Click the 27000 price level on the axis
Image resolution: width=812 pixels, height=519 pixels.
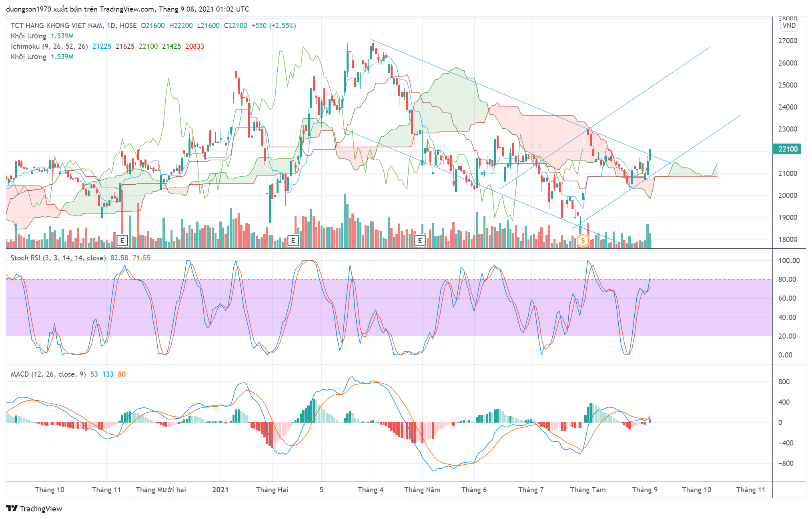(788, 41)
